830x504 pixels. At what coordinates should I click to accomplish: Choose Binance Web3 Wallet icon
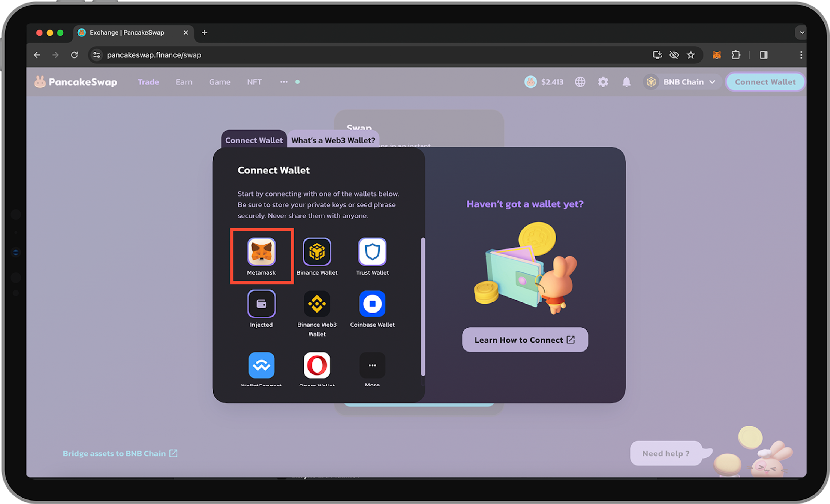(x=317, y=304)
